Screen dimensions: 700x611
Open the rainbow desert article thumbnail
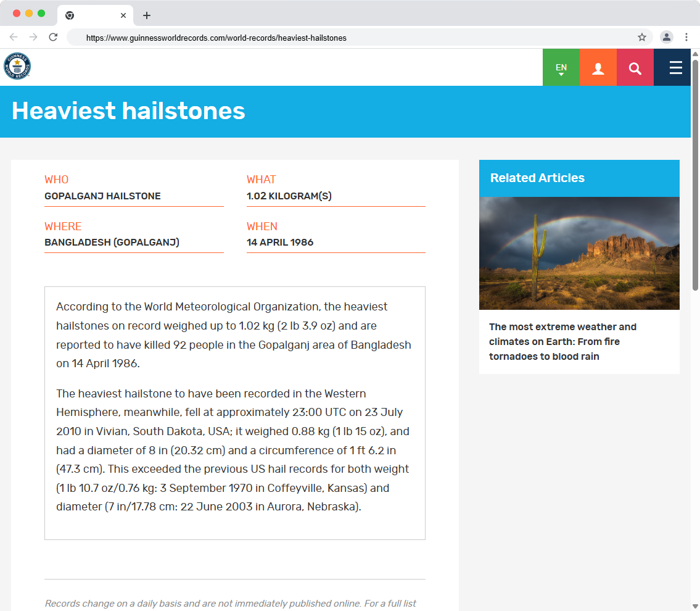[579, 253]
